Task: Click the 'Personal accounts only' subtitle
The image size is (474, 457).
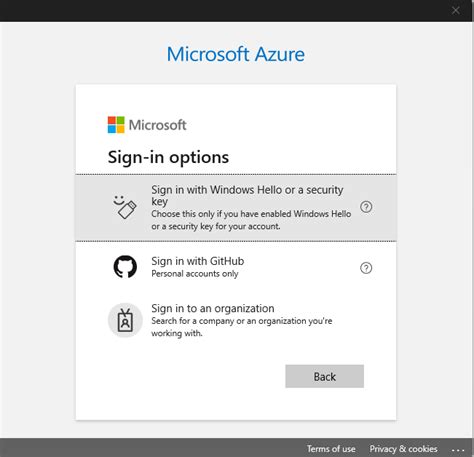Action: pos(195,274)
